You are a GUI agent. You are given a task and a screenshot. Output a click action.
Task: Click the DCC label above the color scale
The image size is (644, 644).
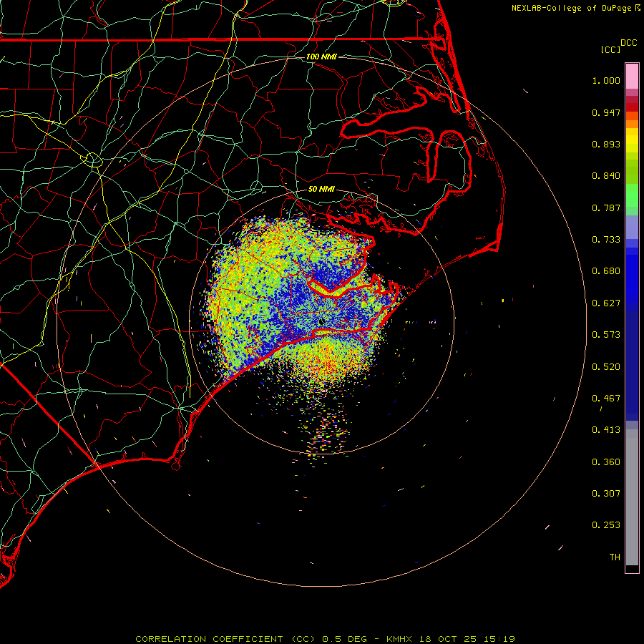[x=628, y=43]
